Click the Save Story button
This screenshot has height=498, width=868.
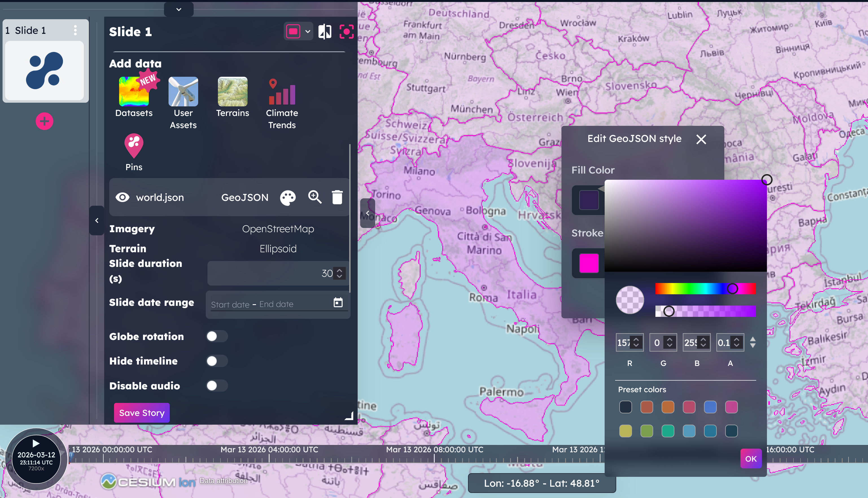click(x=142, y=413)
